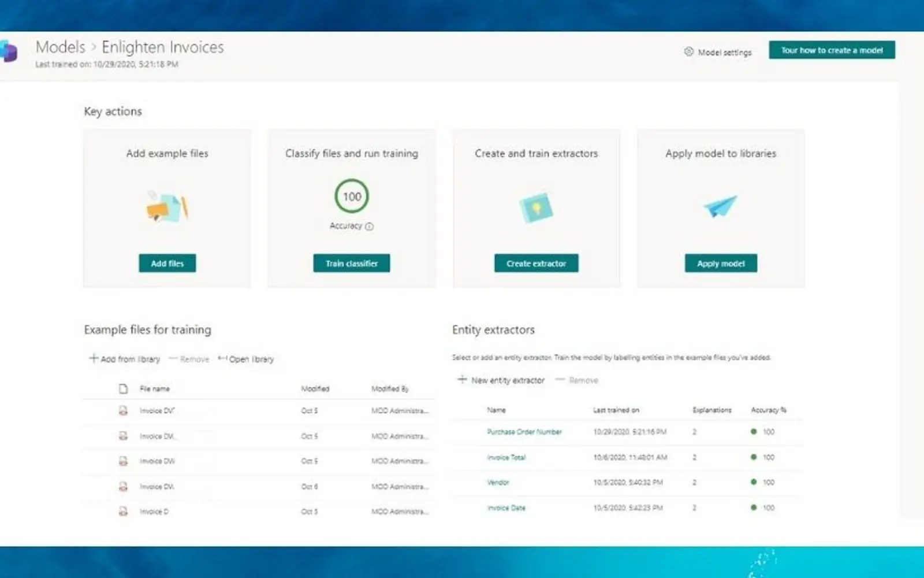
Task: Select Open library command
Action: click(245, 359)
